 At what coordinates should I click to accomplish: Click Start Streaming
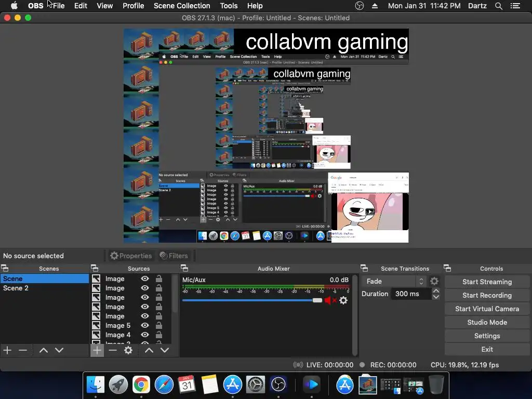(x=487, y=282)
